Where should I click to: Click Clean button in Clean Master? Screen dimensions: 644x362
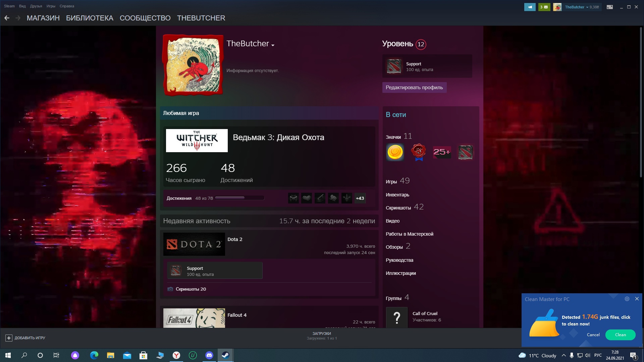click(620, 335)
